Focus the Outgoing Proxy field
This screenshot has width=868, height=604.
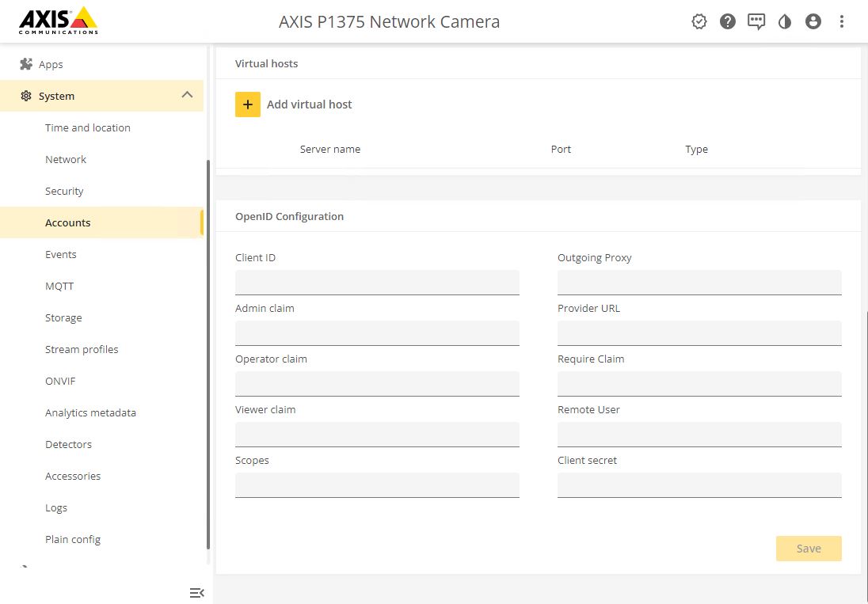tap(700, 283)
